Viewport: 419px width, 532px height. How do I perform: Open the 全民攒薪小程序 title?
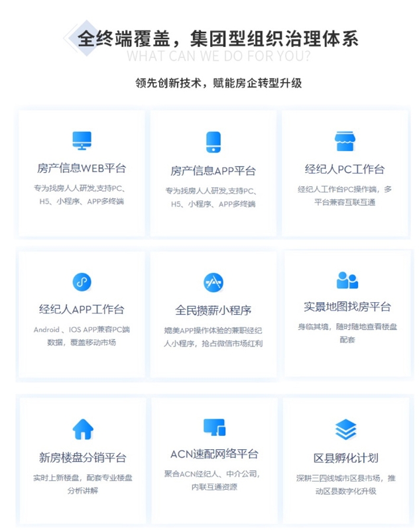click(x=213, y=310)
